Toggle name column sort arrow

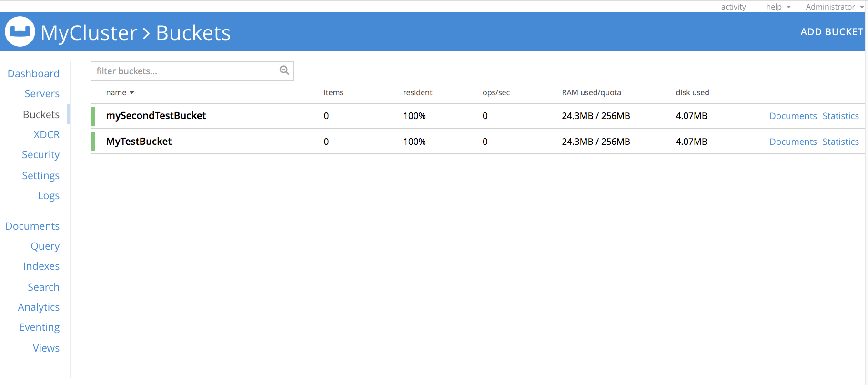pos(132,92)
